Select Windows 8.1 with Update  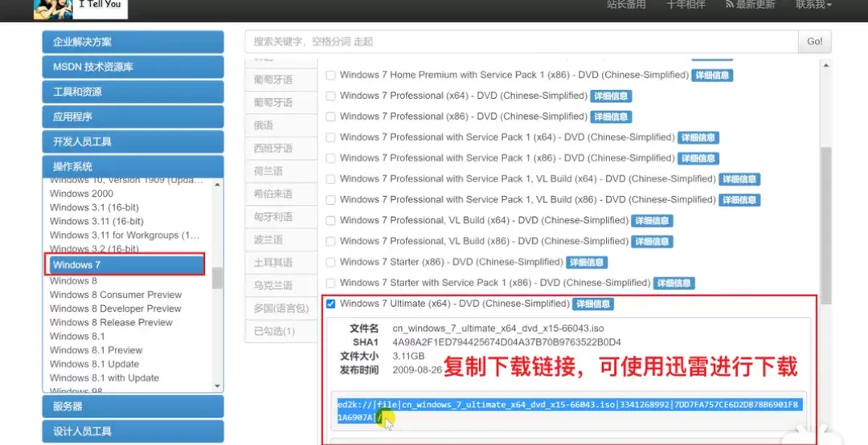pos(104,378)
